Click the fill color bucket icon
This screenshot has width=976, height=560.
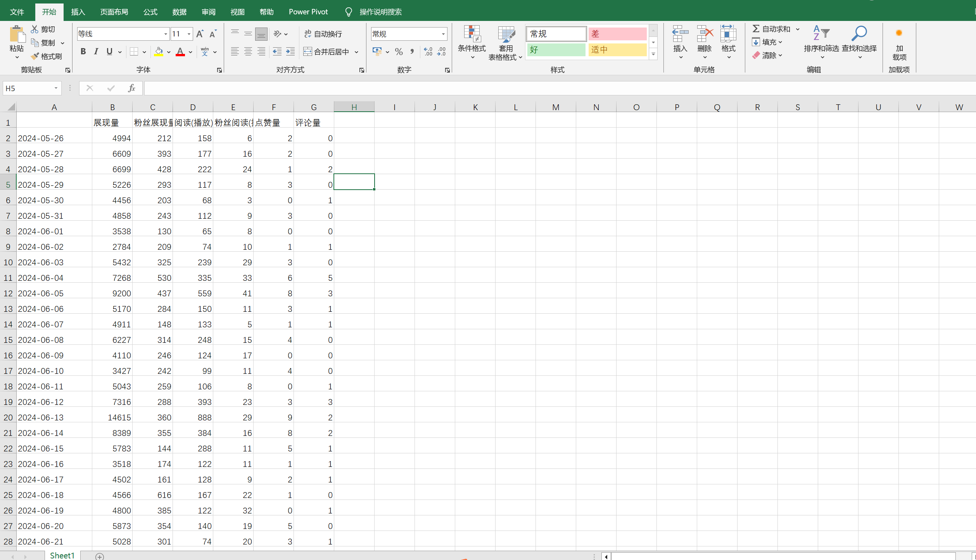[159, 52]
